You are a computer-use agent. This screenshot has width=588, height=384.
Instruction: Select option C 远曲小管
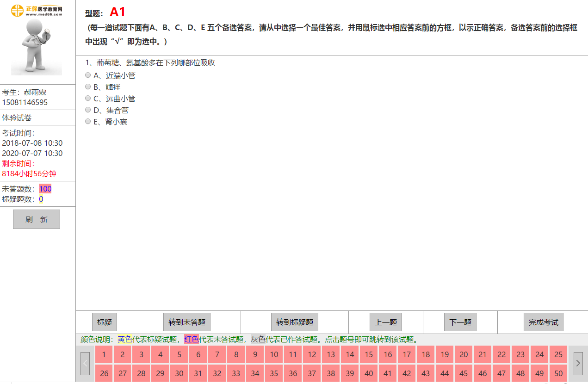click(x=88, y=99)
